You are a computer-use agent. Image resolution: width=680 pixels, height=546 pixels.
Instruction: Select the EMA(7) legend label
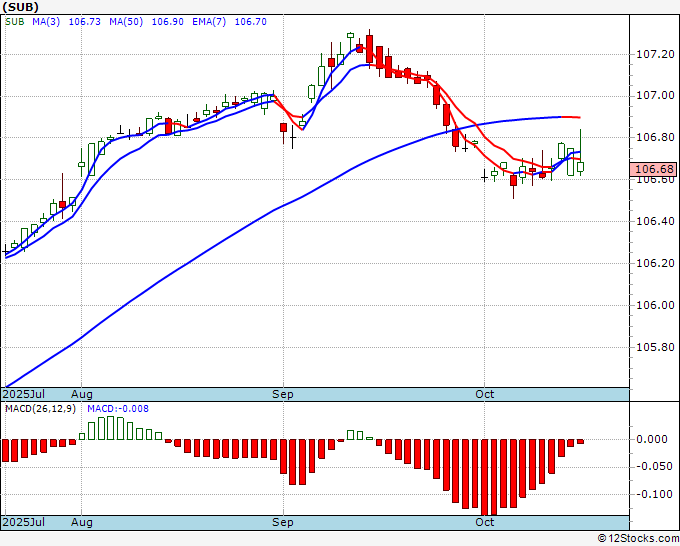pyautogui.click(x=209, y=22)
